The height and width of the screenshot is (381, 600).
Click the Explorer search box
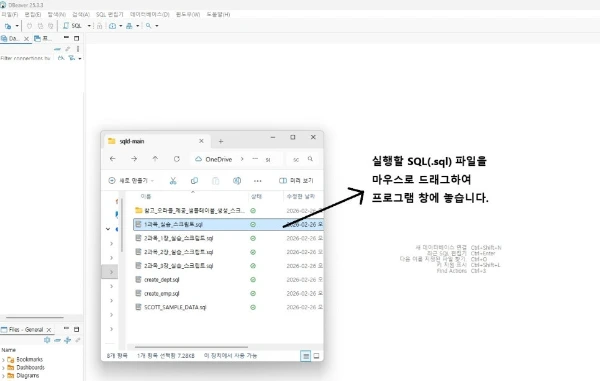click(302, 159)
